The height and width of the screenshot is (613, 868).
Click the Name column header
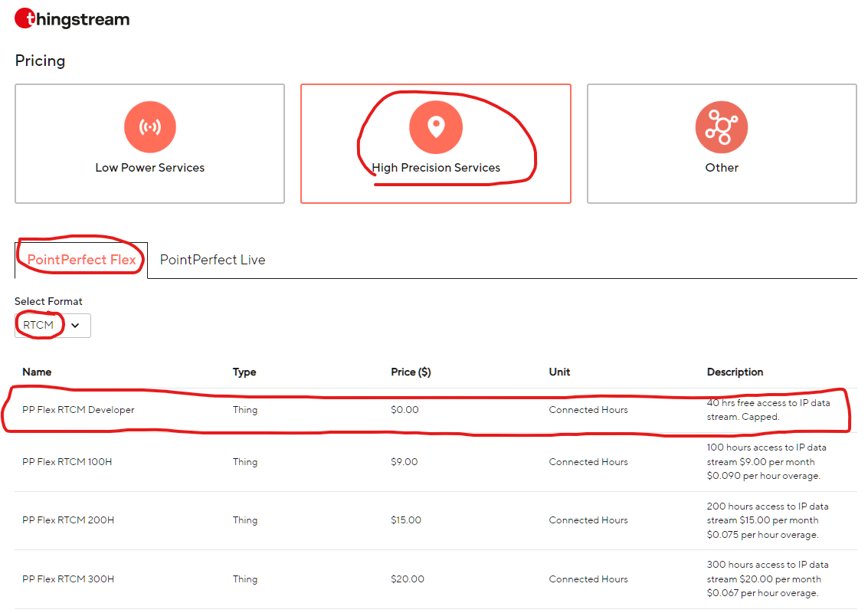point(37,372)
